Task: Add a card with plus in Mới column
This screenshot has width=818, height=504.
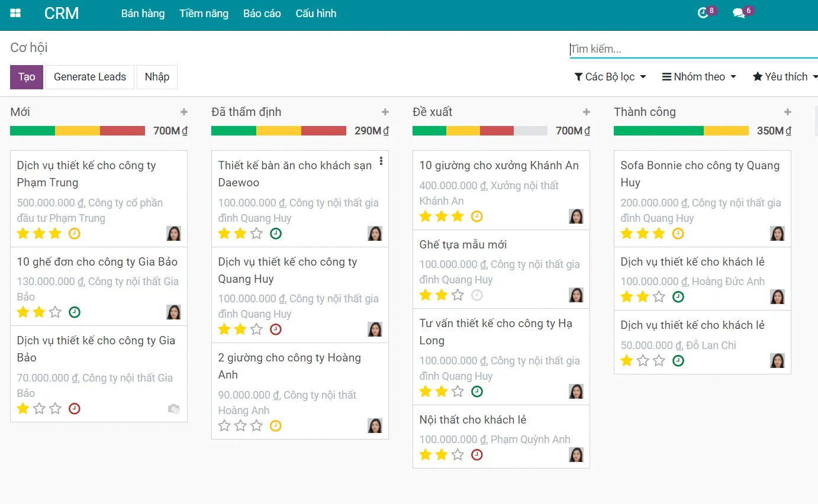Action: 184,112
